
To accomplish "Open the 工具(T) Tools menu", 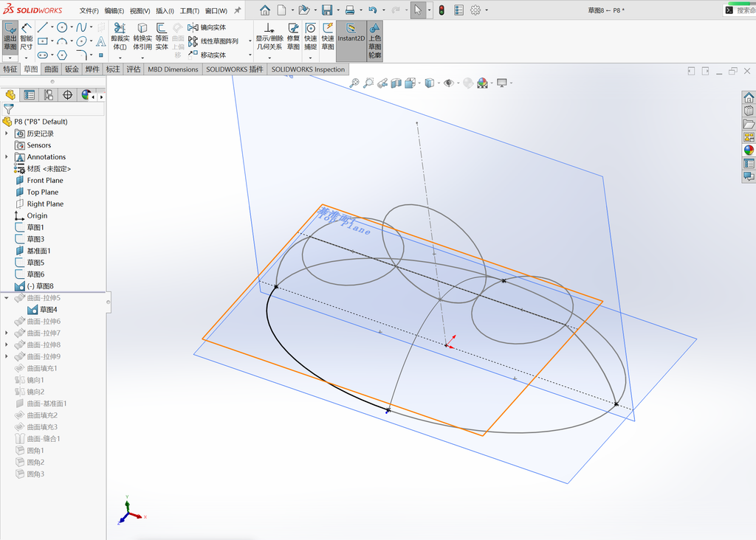I will pos(190,10).
